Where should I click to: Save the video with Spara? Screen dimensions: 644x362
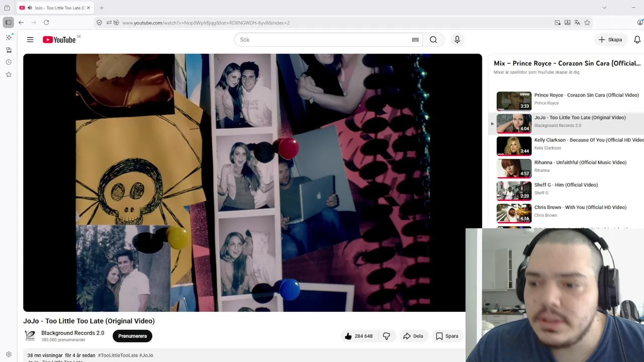coord(447,336)
